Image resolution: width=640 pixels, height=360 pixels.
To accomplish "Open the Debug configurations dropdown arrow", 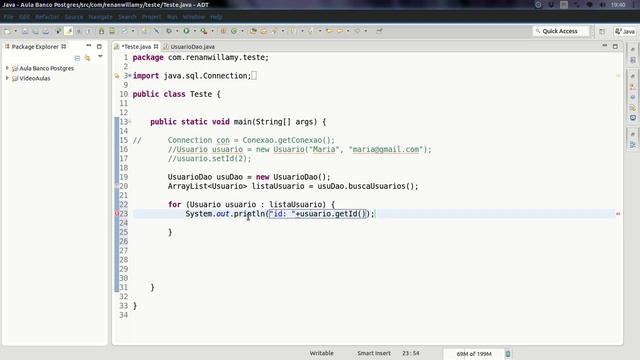I will 177,31.
